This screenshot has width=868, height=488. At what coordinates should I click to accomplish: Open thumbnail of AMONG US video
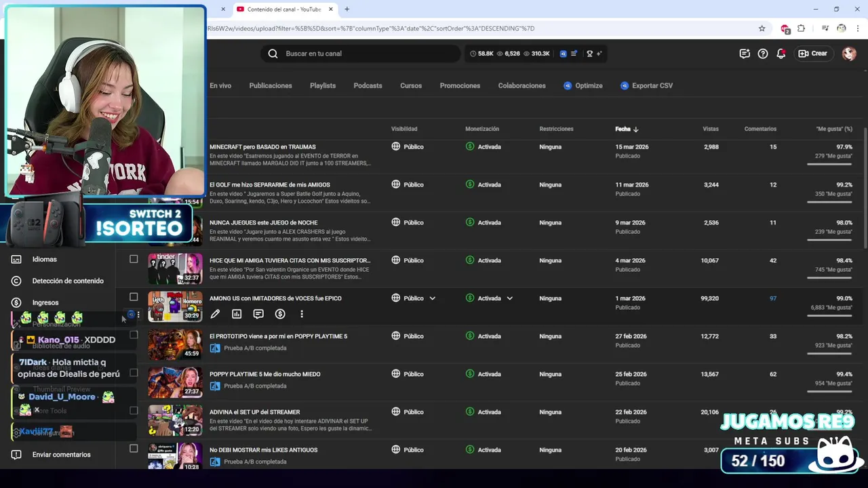click(175, 306)
